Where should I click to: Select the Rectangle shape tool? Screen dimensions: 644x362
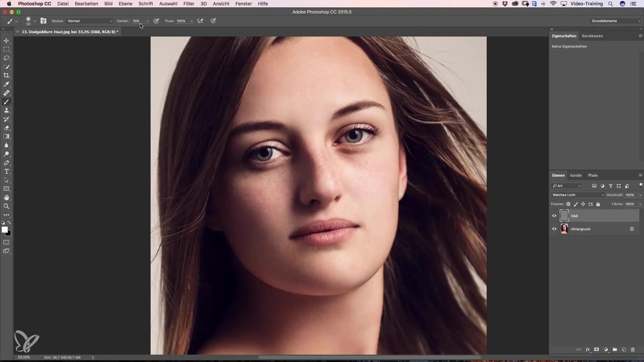6,189
